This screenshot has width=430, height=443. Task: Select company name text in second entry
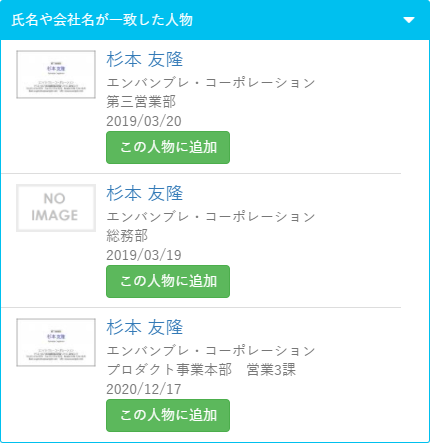click(211, 217)
